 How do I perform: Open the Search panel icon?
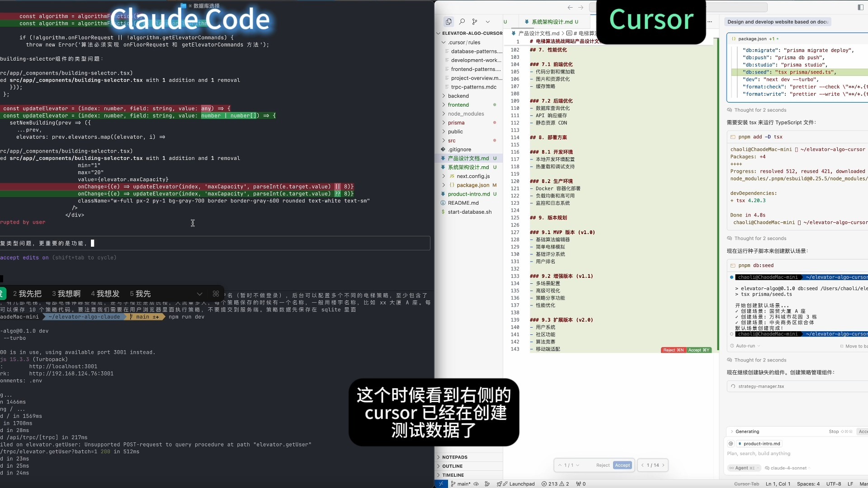(462, 22)
